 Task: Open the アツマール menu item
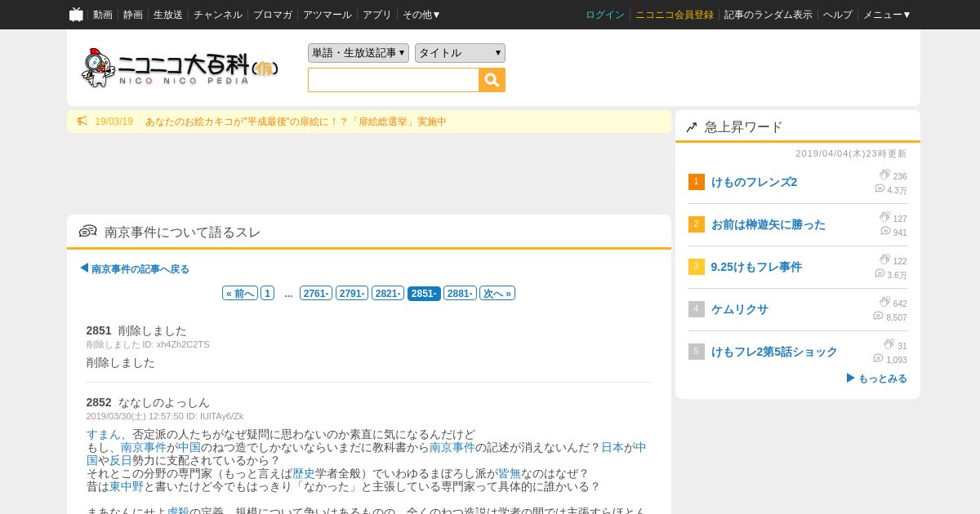tap(327, 15)
